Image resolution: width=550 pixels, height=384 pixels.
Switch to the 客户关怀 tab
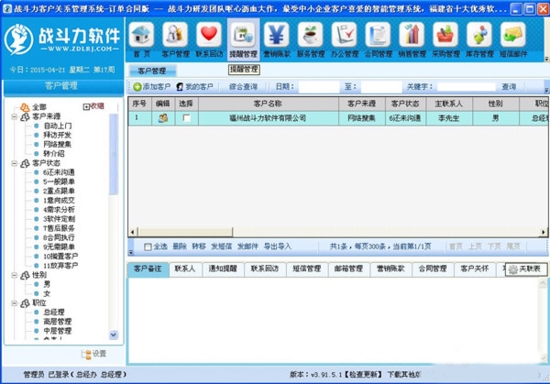click(475, 269)
